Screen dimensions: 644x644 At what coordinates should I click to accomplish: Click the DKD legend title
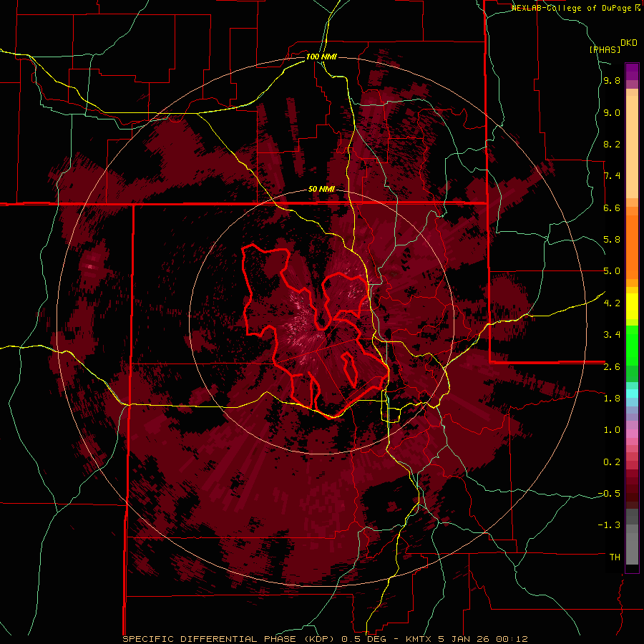pos(629,43)
